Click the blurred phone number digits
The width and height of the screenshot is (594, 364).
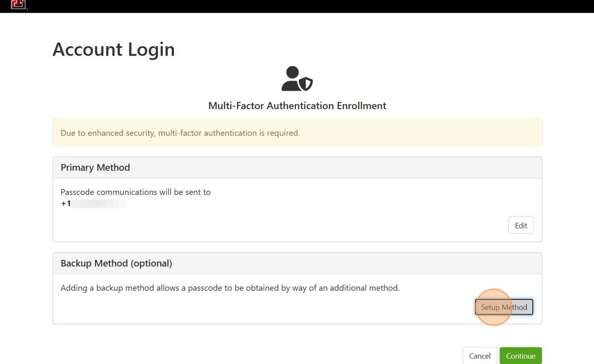tap(99, 204)
